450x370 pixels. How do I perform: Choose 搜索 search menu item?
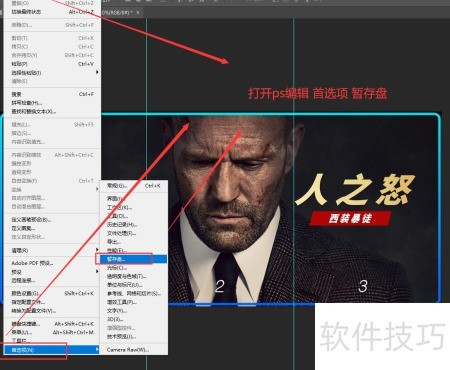[52, 94]
